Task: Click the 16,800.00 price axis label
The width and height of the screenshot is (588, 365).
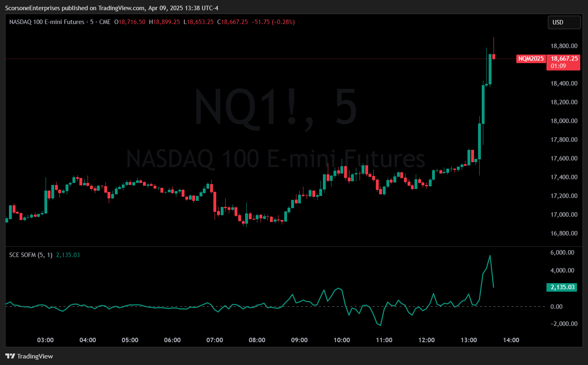Action: [564, 233]
